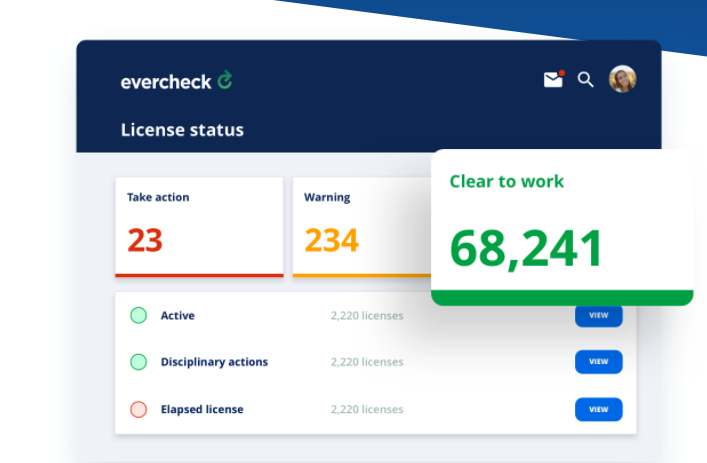Click the red notification dot on mail
Viewport: 707px width, 463px height.
coord(562,73)
